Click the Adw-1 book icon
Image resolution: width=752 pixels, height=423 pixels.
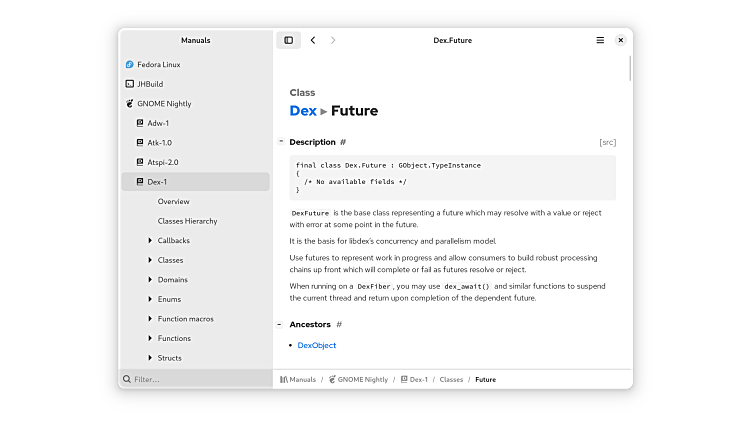(x=140, y=123)
